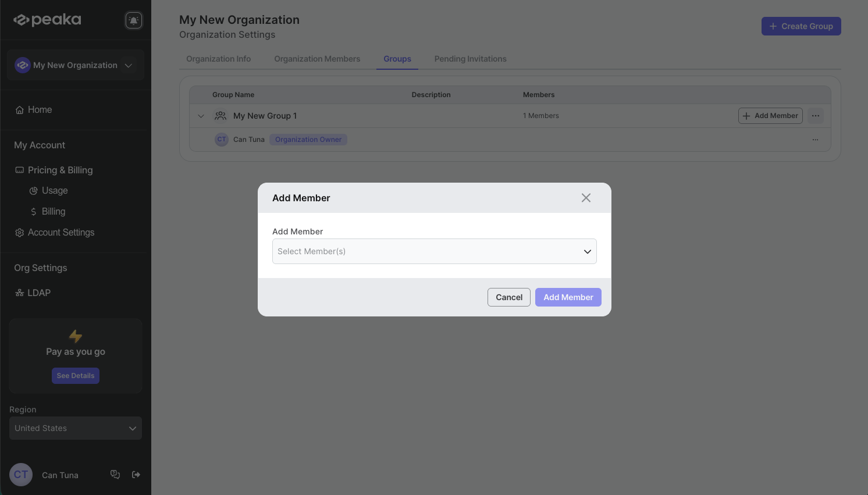Click the Pricing & Billing card icon
Screen dimensions: 868x495
(x=19, y=169)
